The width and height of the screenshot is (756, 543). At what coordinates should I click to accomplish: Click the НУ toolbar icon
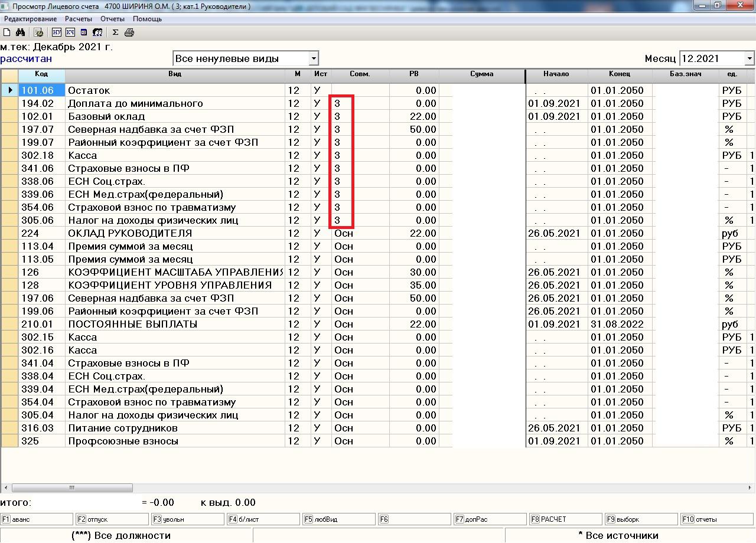[57, 32]
